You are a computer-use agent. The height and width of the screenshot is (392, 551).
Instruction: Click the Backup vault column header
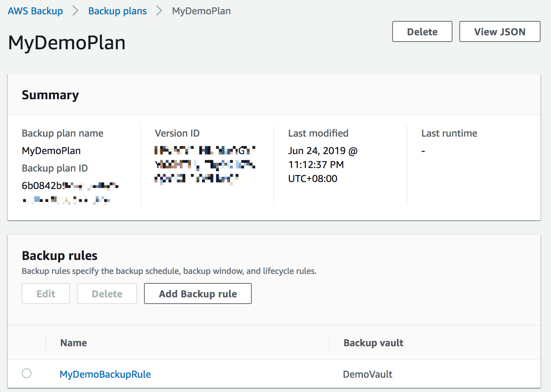(x=373, y=343)
